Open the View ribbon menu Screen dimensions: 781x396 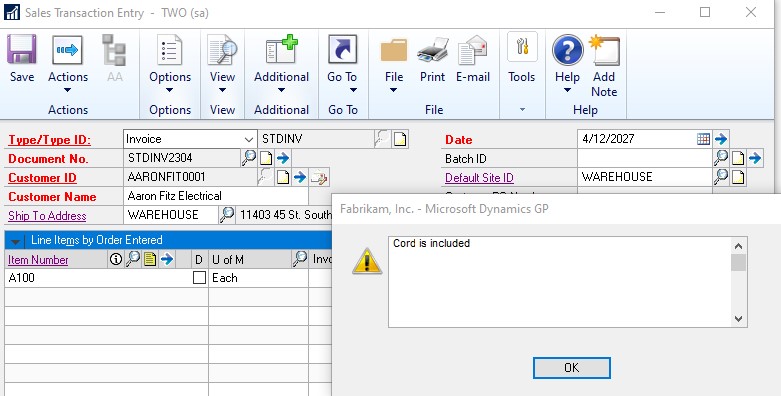point(222,64)
